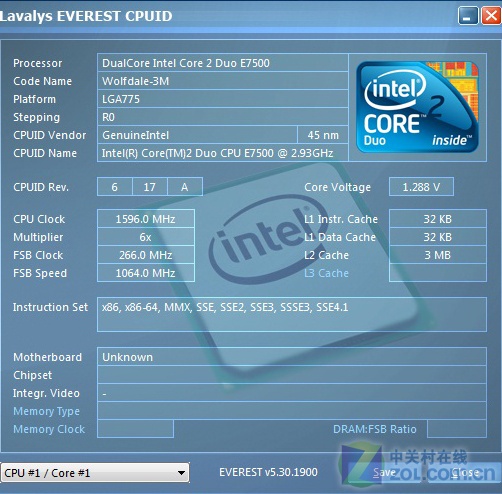Click the Wolfdale-3M code name value
The width and height of the screenshot is (502, 494).
point(223,81)
